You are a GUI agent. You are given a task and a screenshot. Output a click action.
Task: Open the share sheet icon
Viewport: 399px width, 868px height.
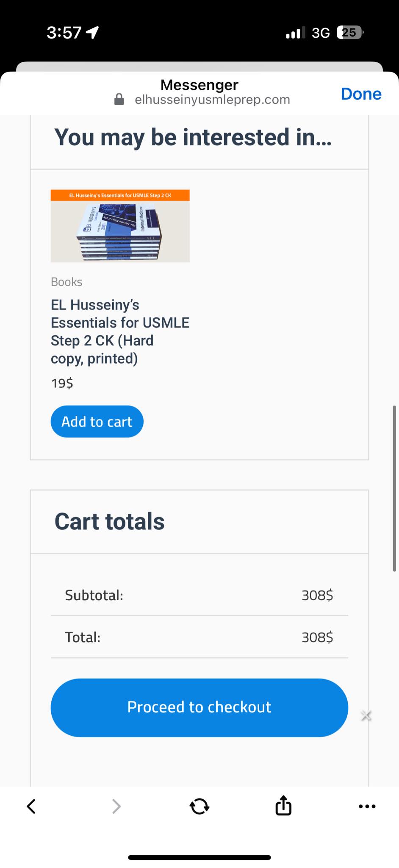283,805
